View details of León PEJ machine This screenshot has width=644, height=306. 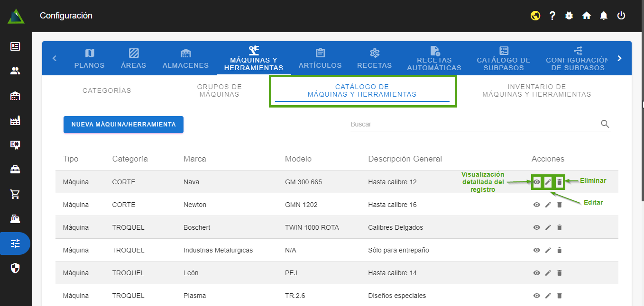point(536,273)
